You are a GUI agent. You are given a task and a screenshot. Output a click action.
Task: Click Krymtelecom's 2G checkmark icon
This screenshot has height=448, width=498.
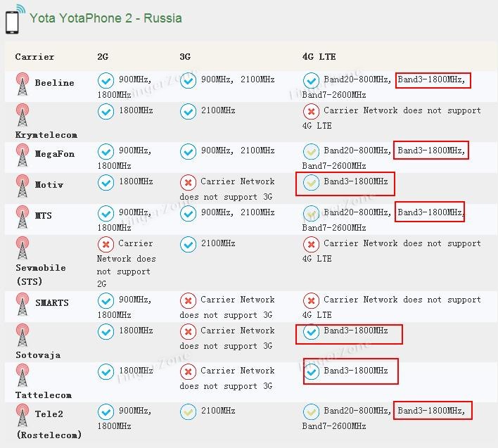(x=106, y=111)
